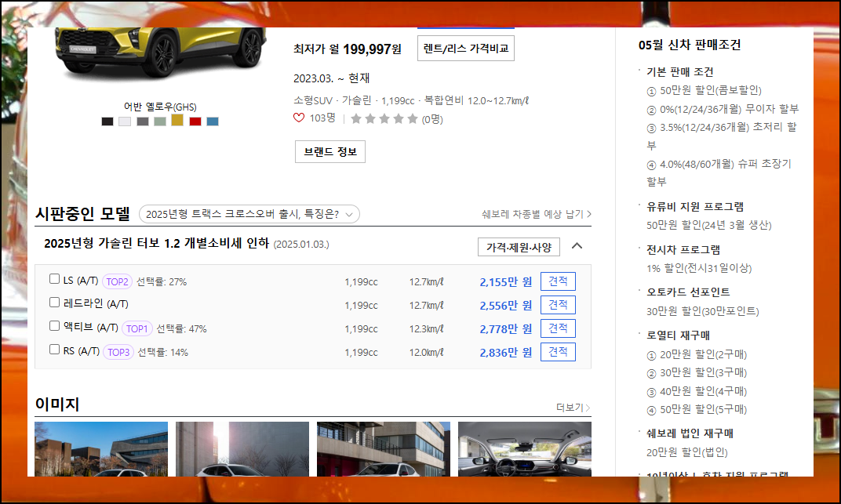Click 견적 button for RS trim
This screenshot has width=841, height=504.
point(558,352)
